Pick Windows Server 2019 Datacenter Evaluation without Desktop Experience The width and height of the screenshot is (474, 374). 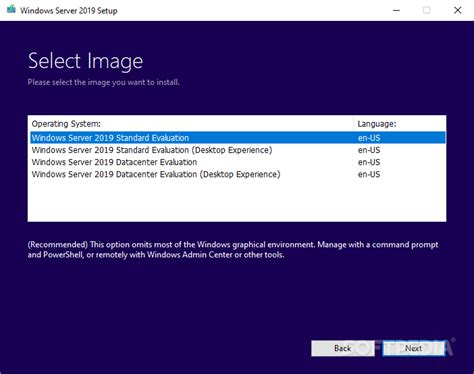[x=238, y=162]
